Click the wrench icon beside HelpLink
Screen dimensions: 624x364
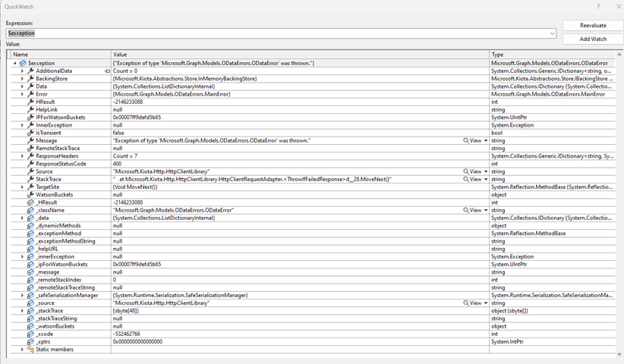(x=30, y=110)
